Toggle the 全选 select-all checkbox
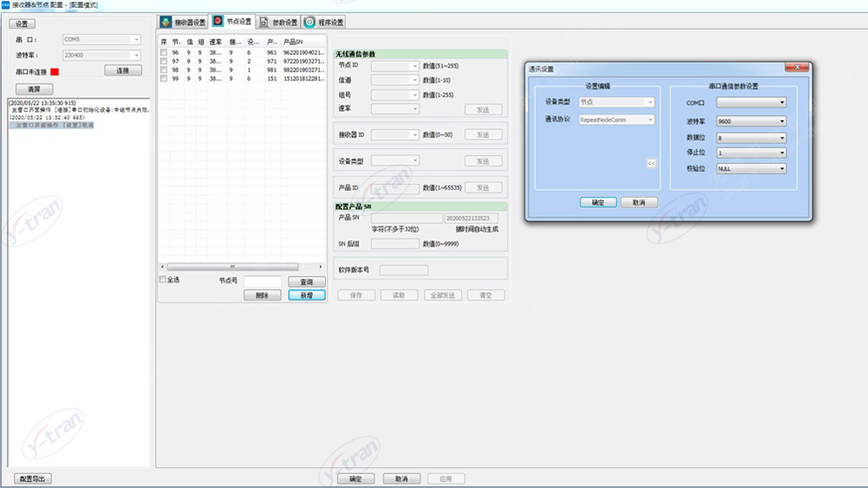868x488 pixels. [x=163, y=280]
